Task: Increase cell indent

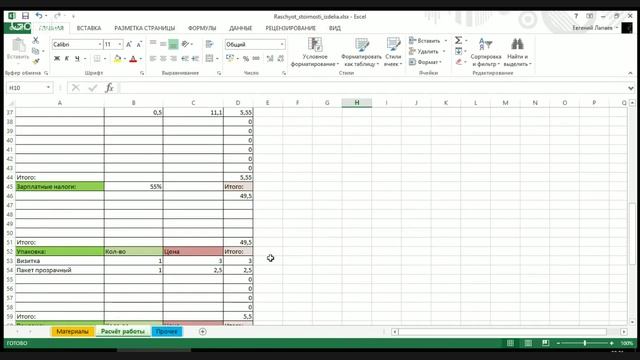Action: pos(196,59)
